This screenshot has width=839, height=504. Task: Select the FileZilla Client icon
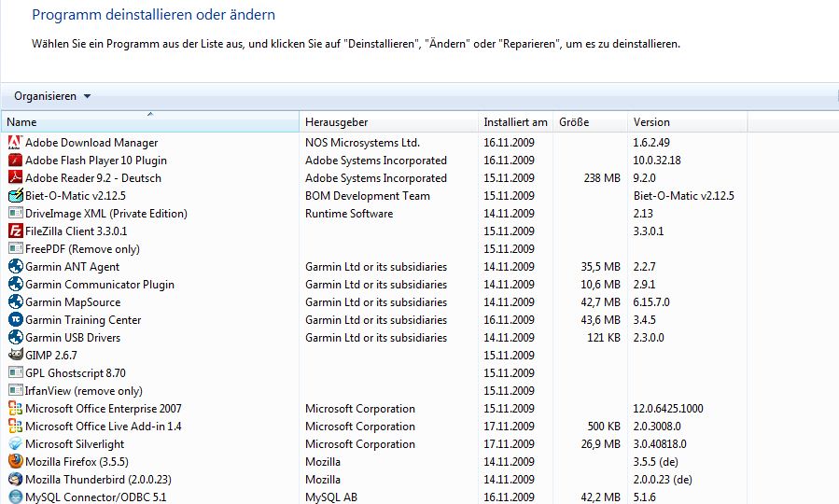[x=15, y=231]
